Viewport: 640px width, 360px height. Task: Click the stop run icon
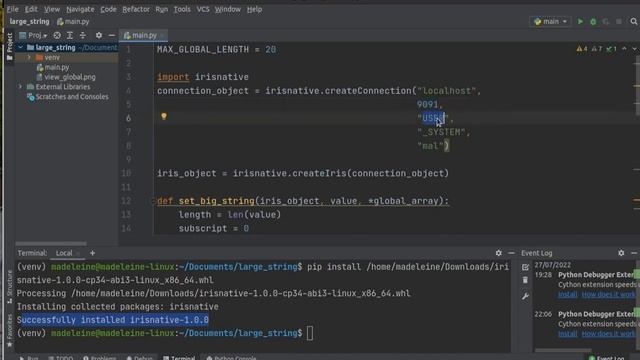point(619,22)
